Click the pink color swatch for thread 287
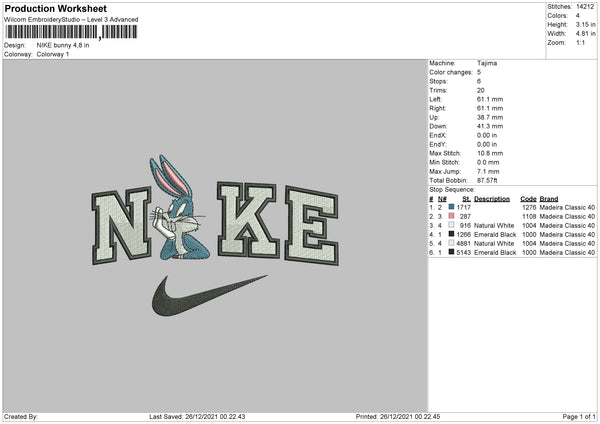The height and width of the screenshot is (424, 600). 453,215
